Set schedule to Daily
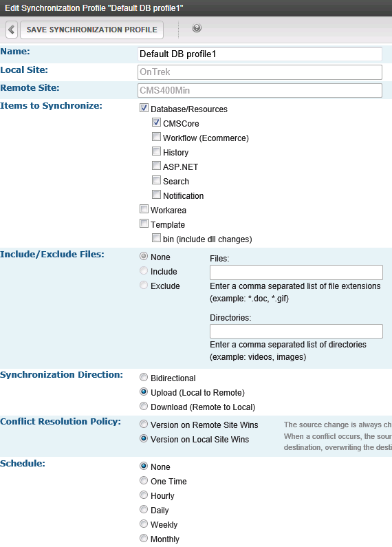 click(x=144, y=510)
